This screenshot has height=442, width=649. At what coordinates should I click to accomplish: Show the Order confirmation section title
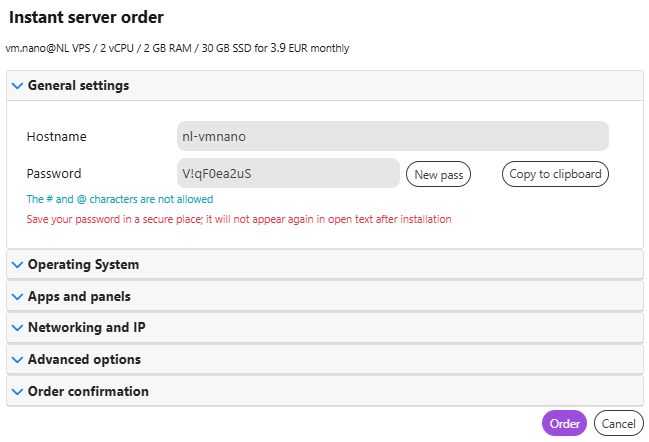point(88,392)
